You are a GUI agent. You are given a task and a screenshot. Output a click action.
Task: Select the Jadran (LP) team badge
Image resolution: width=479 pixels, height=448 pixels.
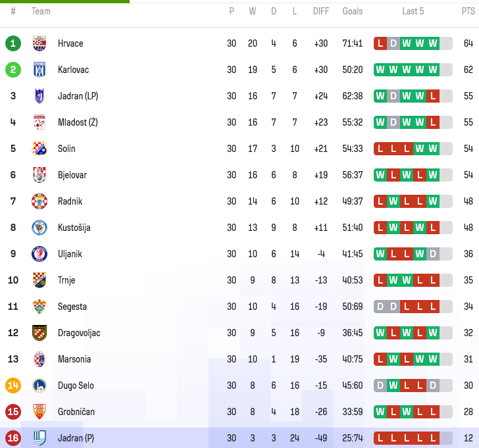[39, 96]
